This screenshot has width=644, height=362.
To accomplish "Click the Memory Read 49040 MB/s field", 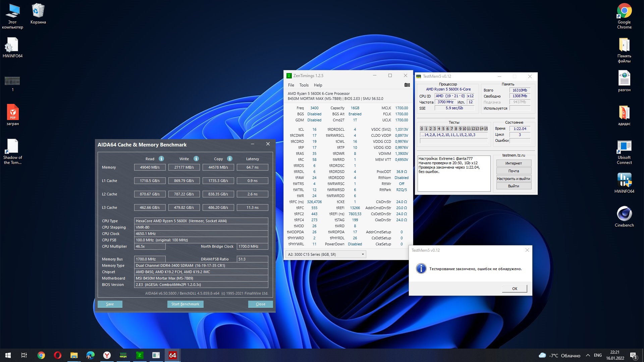I will 150,167.
